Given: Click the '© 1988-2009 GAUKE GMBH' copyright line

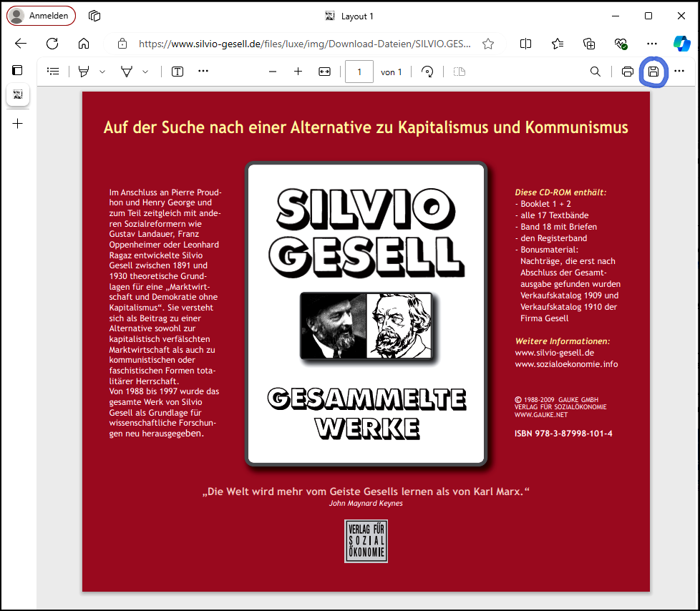Looking at the screenshot, I should tap(556, 400).
